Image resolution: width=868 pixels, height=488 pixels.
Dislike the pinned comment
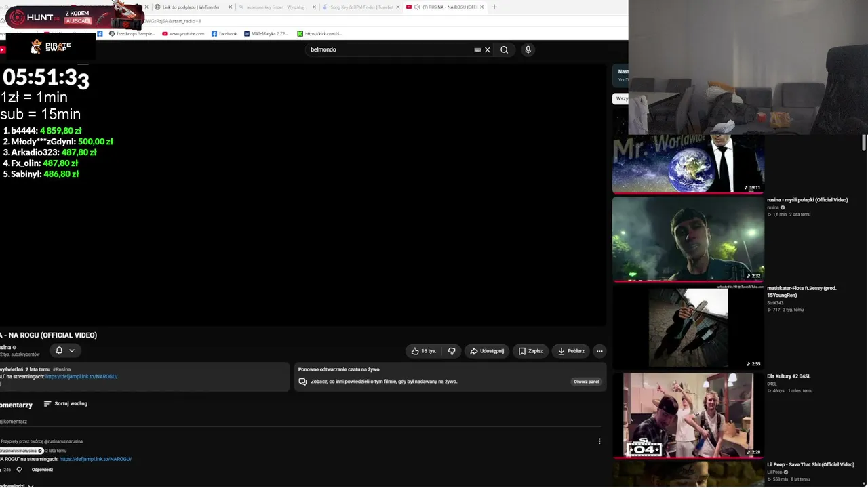(19, 470)
